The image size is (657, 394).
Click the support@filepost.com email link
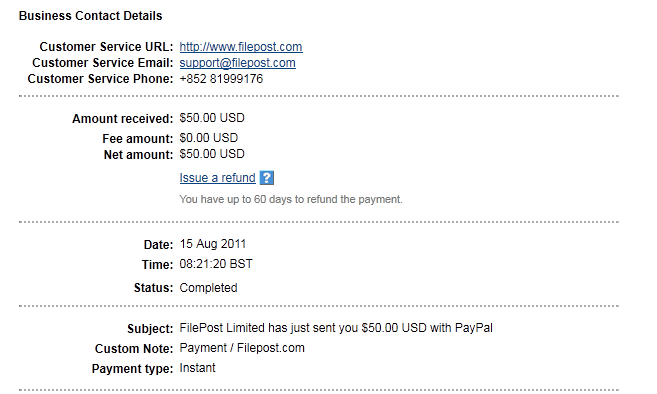click(x=238, y=63)
